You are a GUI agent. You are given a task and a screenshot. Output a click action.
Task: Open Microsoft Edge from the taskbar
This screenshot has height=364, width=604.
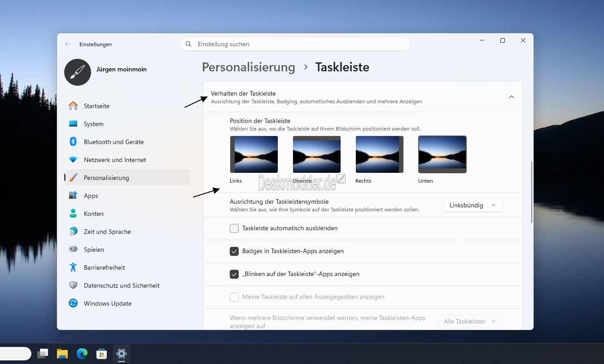(82, 354)
